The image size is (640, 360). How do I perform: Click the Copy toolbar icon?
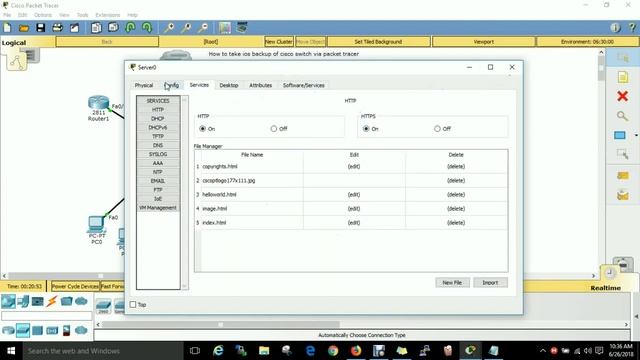point(96,28)
